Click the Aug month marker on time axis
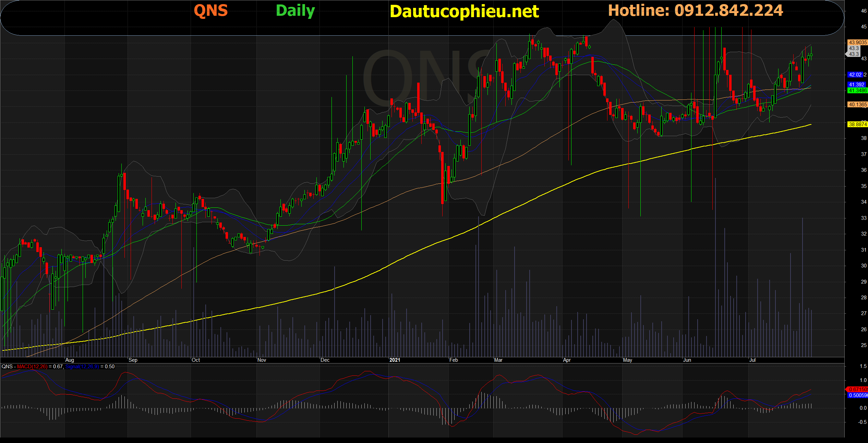 point(70,360)
